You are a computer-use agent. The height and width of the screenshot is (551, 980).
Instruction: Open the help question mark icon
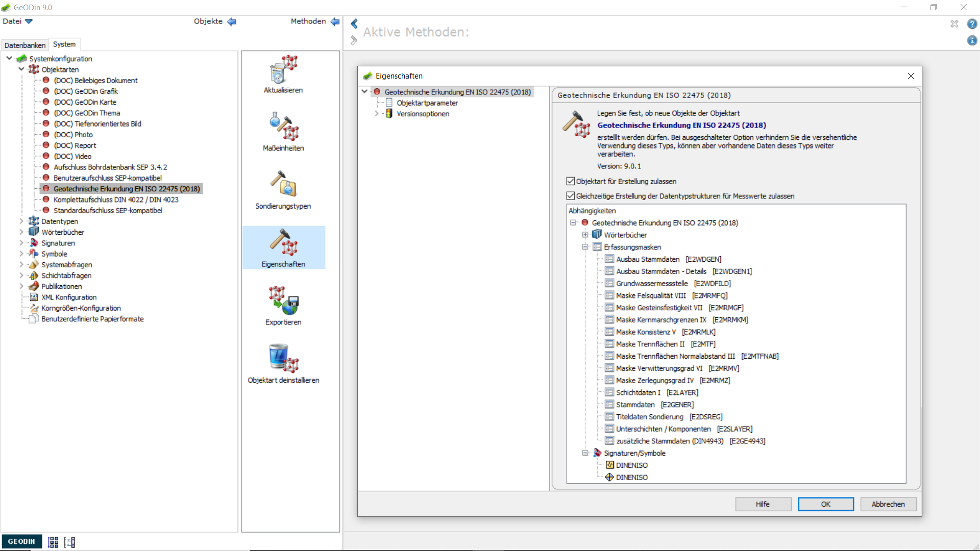972,23
